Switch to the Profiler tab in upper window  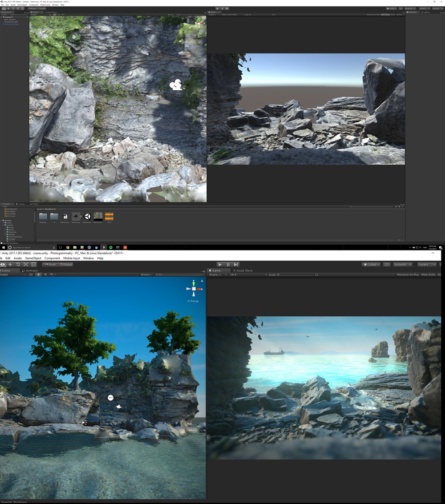(x=34, y=204)
